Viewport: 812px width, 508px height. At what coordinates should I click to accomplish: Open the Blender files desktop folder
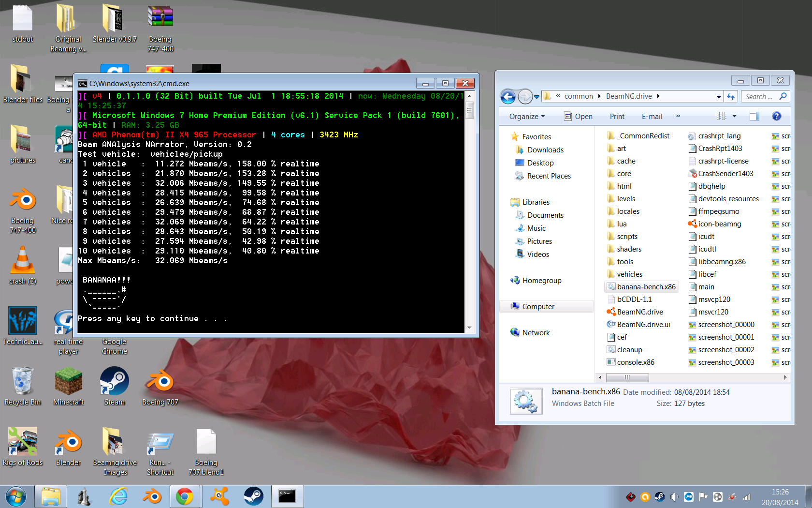[22, 84]
